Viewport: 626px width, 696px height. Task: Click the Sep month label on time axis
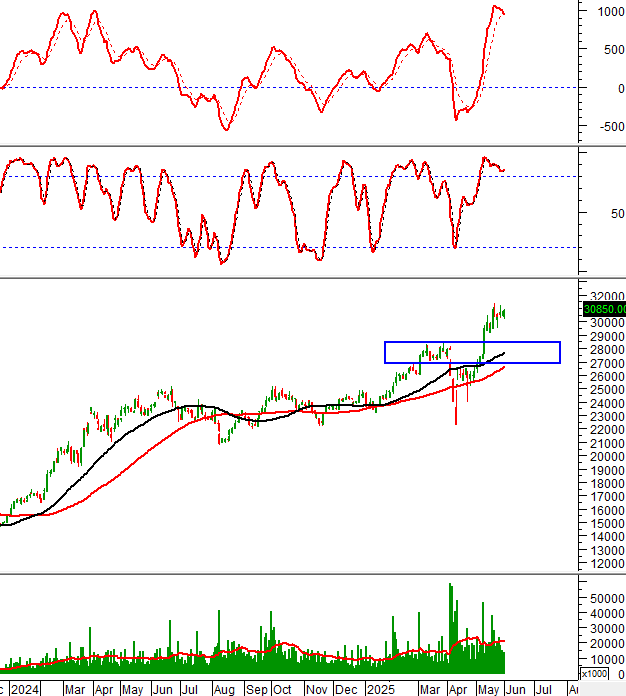pyautogui.click(x=257, y=690)
